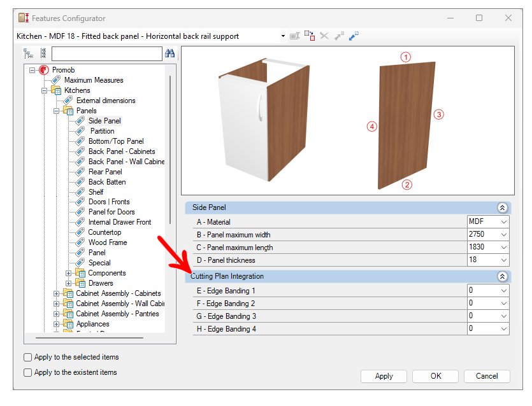
Task: Click the tag icon beside Special
Action: 80,263
